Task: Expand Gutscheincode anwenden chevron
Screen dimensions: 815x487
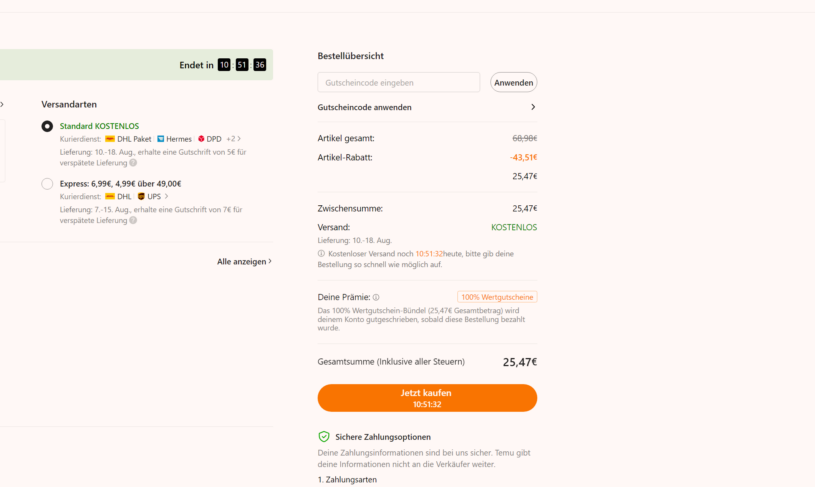Action: point(533,107)
